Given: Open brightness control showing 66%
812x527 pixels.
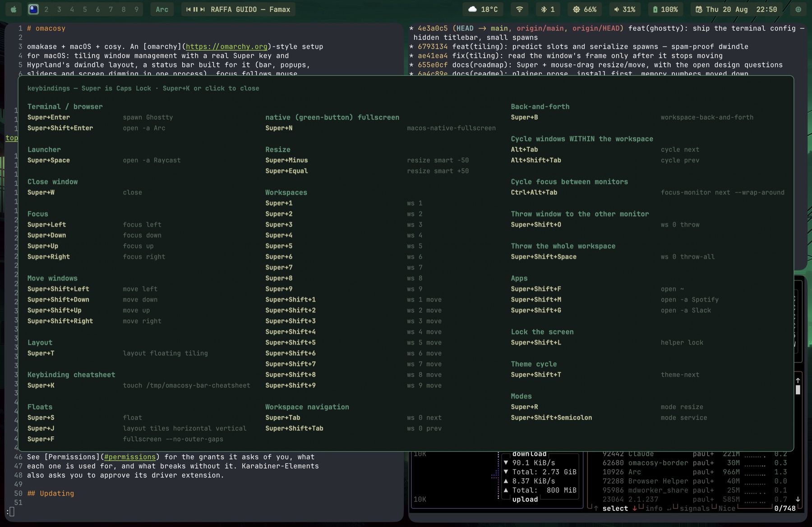Looking at the screenshot, I should pyautogui.click(x=585, y=9).
